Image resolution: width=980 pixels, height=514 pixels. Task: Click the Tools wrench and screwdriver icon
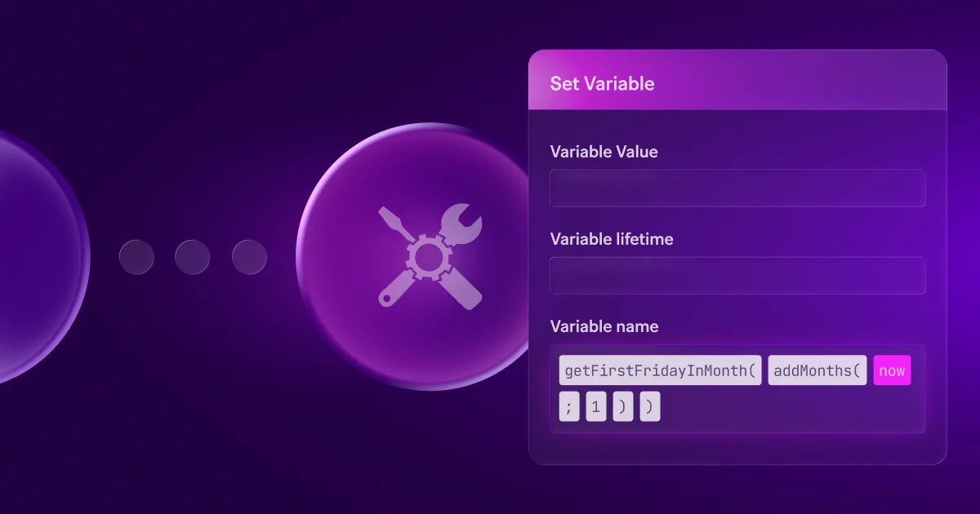[x=430, y=257]
